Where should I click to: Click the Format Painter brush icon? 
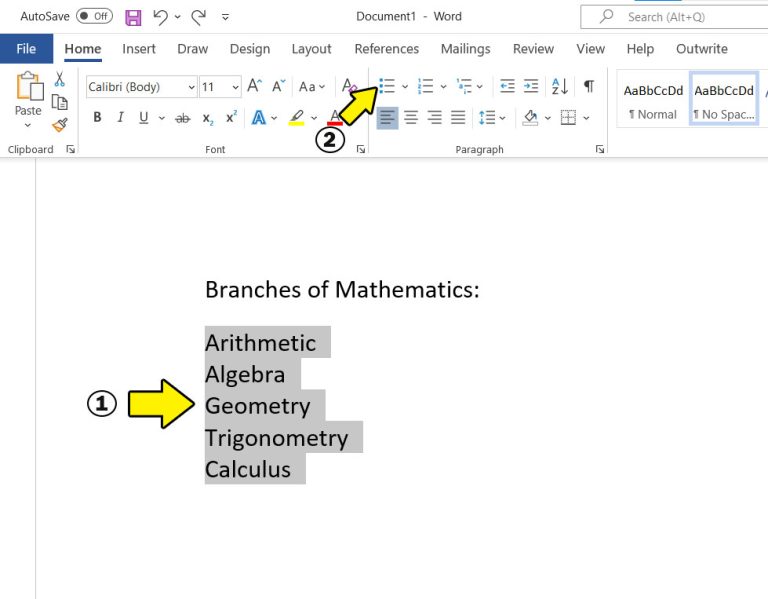(x=60, y=125)
